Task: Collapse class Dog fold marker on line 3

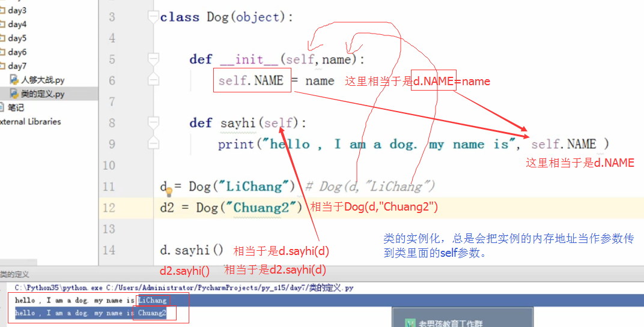Action: [153, 17]
